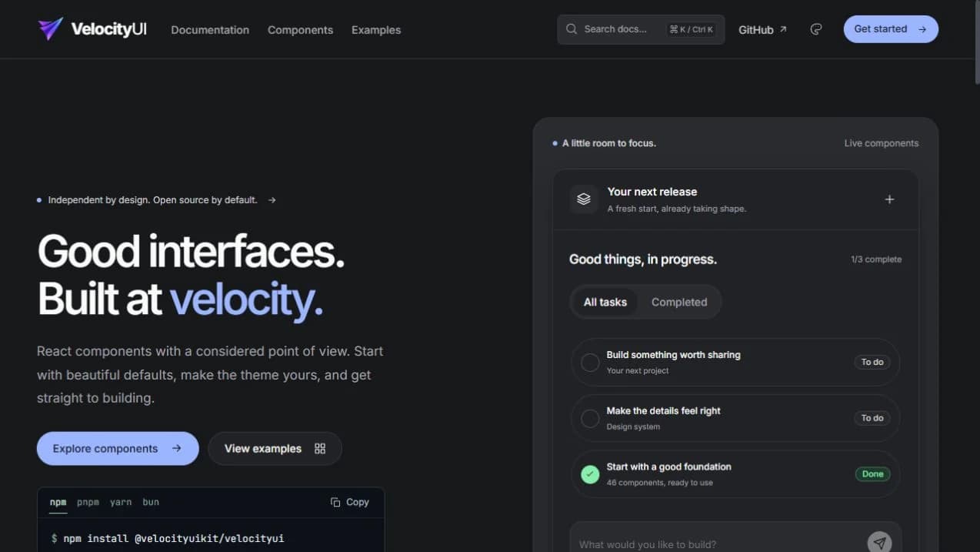This screenshot has height=552, width=980.
Task: Click the Get started button
Action: point(891,29)
